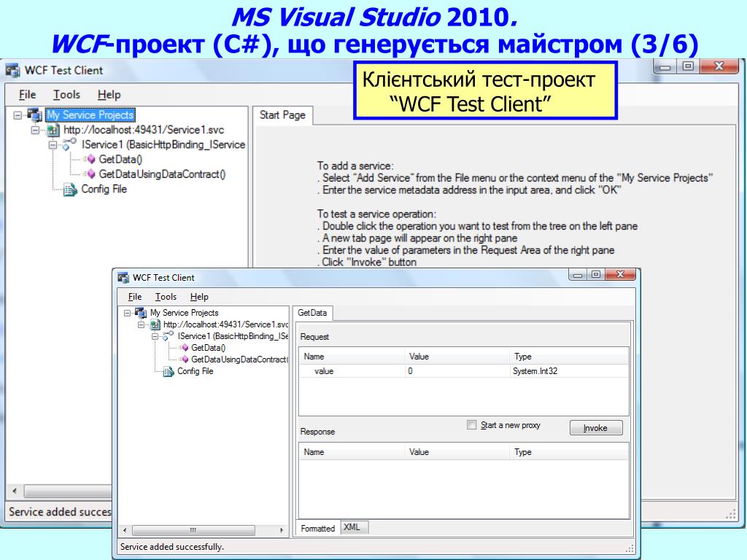Click Request grid Name column header
Viewport: 747px width, 560px height.
point(352,356)
